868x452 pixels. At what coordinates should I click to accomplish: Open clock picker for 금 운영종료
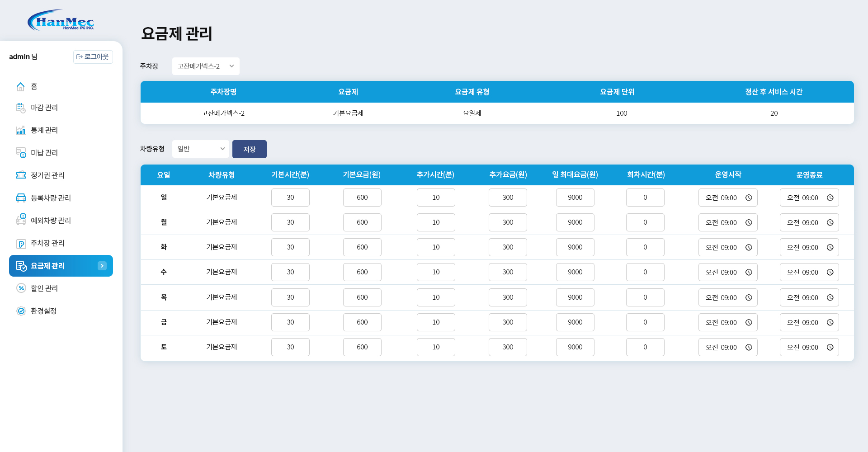coord(830,322)
